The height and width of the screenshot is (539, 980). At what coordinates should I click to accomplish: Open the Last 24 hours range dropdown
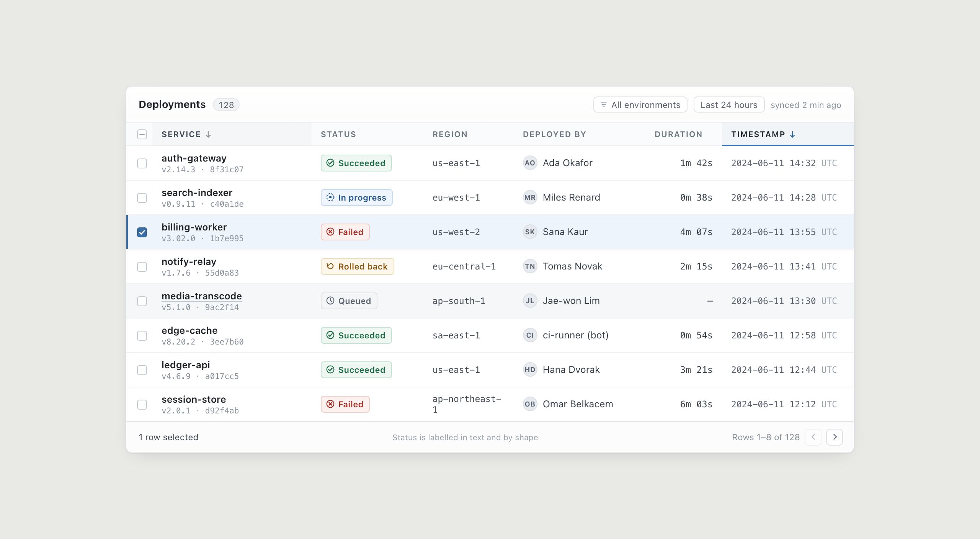click(x=729, y=105)
